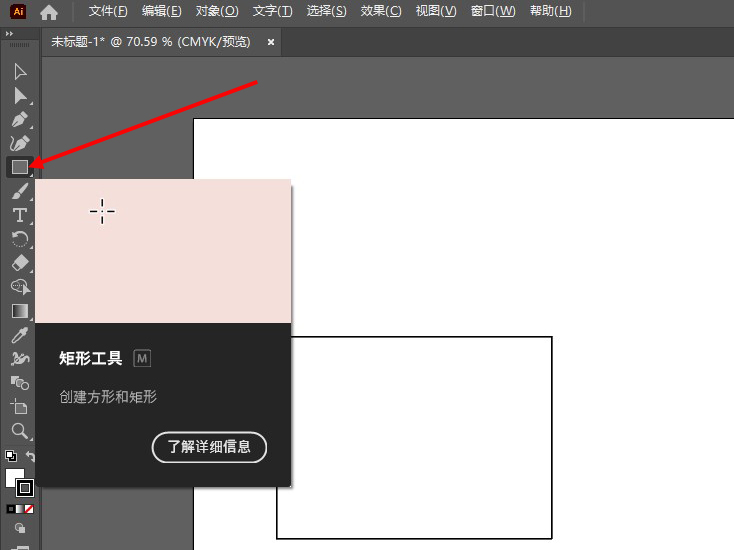Select the Selection tool arrow

click(x=19, y=71)
